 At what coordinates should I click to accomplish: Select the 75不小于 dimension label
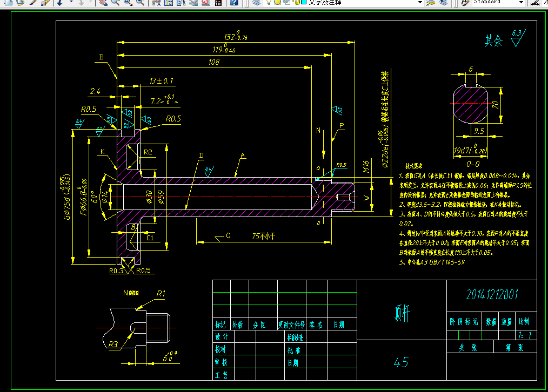click(264, 236)
